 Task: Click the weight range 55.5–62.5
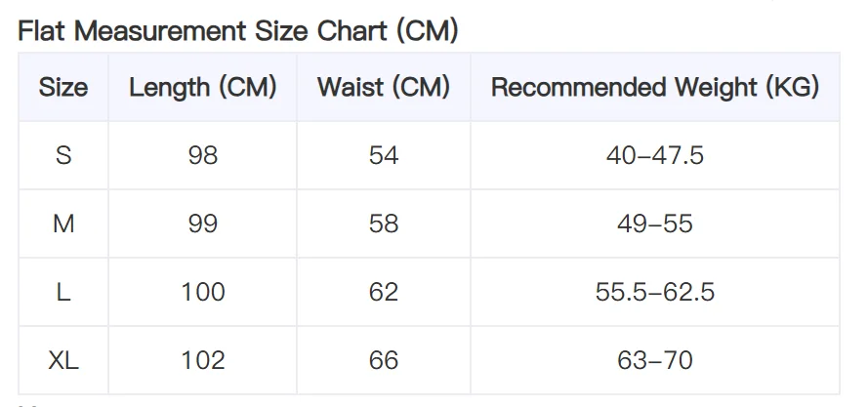[654, 292]
